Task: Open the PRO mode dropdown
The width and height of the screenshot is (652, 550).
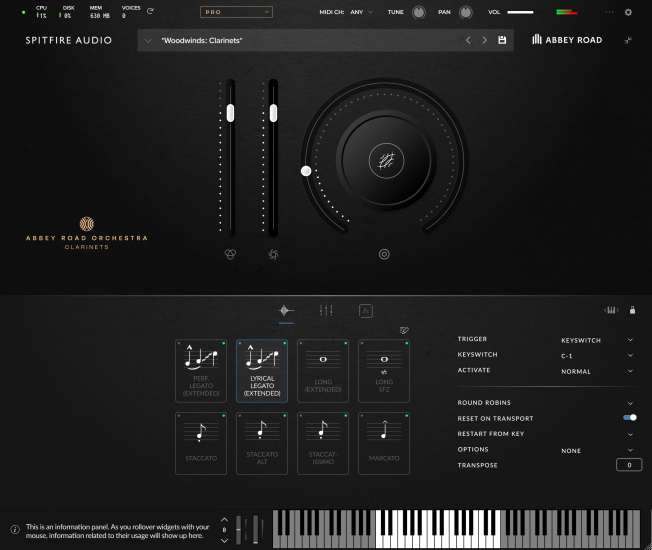Action: click(x=236, y=12)
